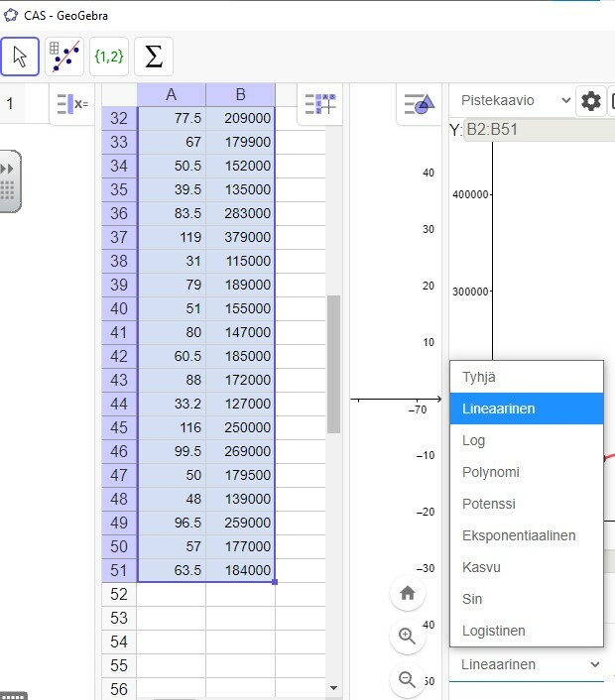Select the Move arrow tool
Image resolution: width=615 pixels, height=700 pixels.
click(x=20, y=57)
